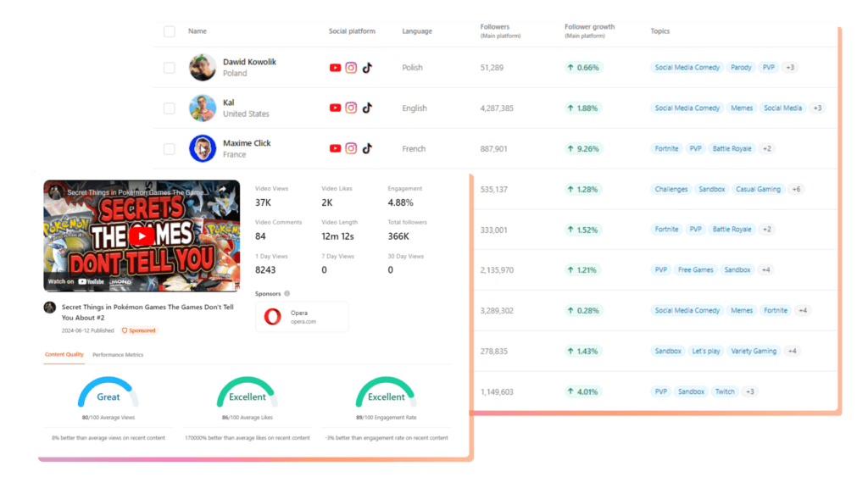Switch to the Content Quality tab

click(64, 355)
